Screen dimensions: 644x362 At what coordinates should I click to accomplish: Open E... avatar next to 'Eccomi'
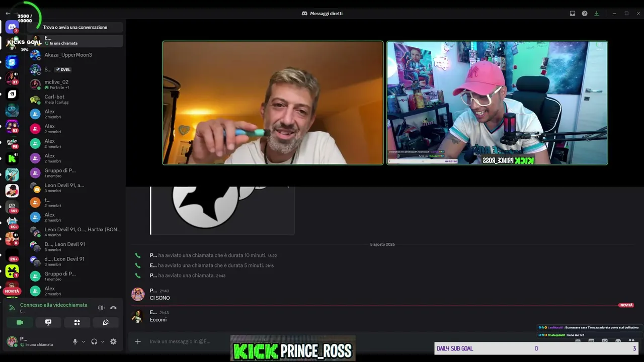coord(138,316)
